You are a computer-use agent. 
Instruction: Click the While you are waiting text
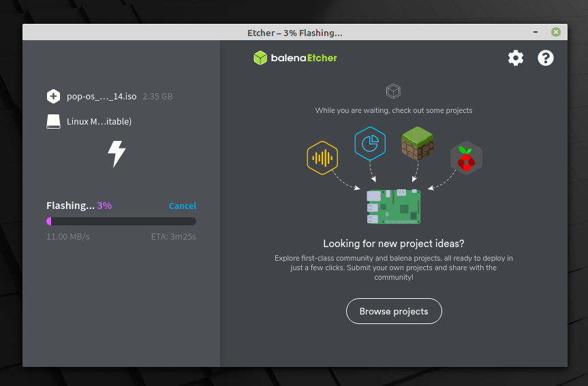394,110
